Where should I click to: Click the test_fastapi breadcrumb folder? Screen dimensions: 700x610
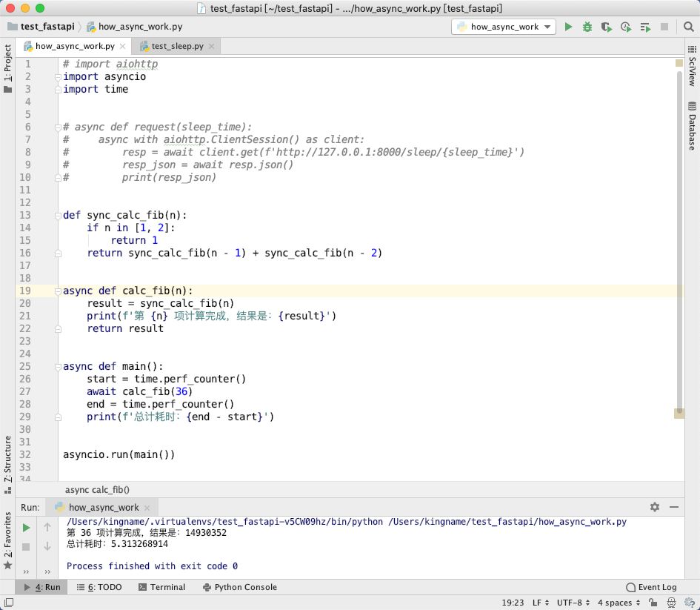click(41, 27)
